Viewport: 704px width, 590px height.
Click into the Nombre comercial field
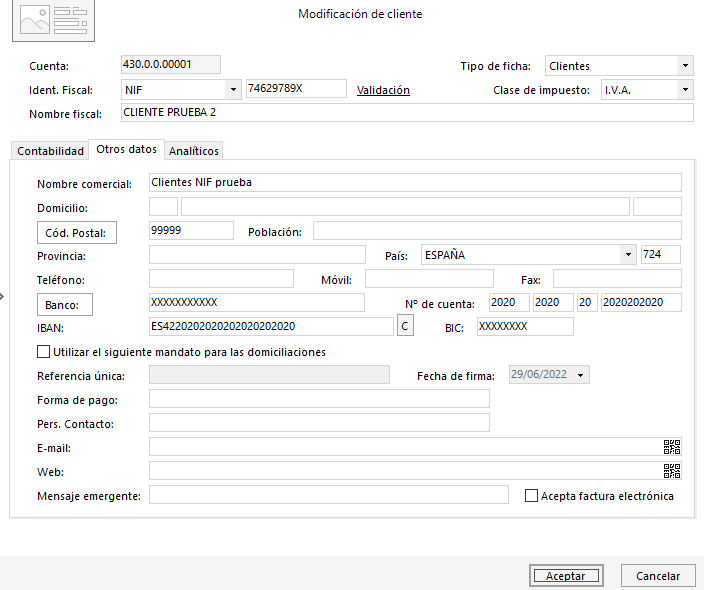pyautogui.click(x=414, y=183)
